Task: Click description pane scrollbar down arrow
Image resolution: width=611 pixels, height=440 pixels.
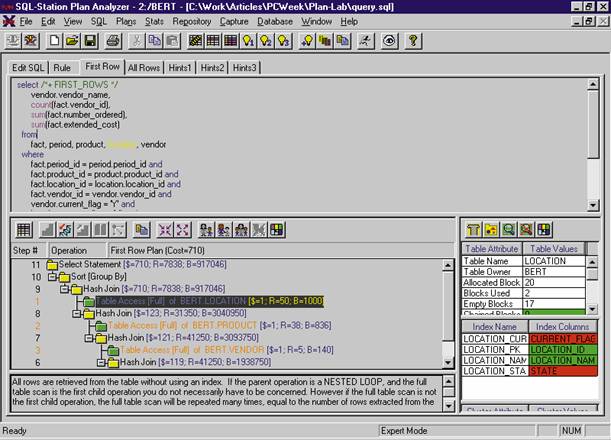Action: (449, 406)
